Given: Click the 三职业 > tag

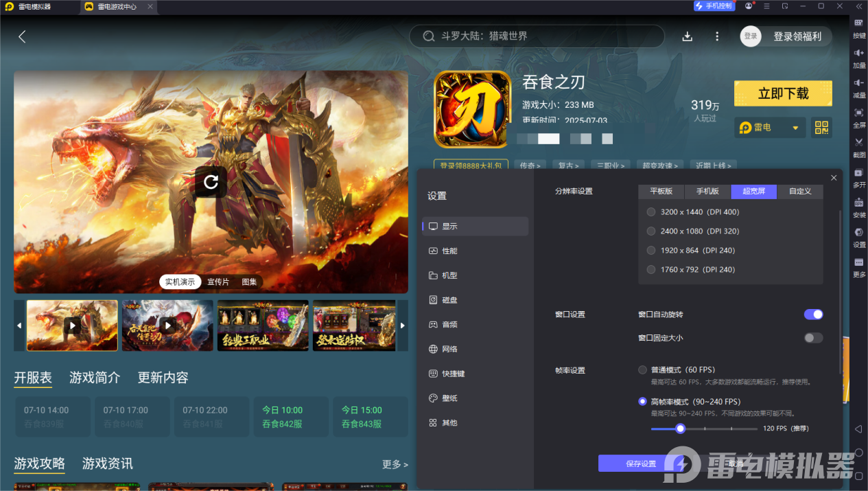Looking at the screenshot, I should click(x=611, y=165).
